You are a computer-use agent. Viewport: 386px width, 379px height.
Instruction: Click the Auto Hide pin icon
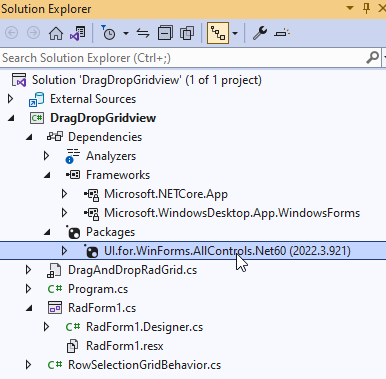pos(366,9)
